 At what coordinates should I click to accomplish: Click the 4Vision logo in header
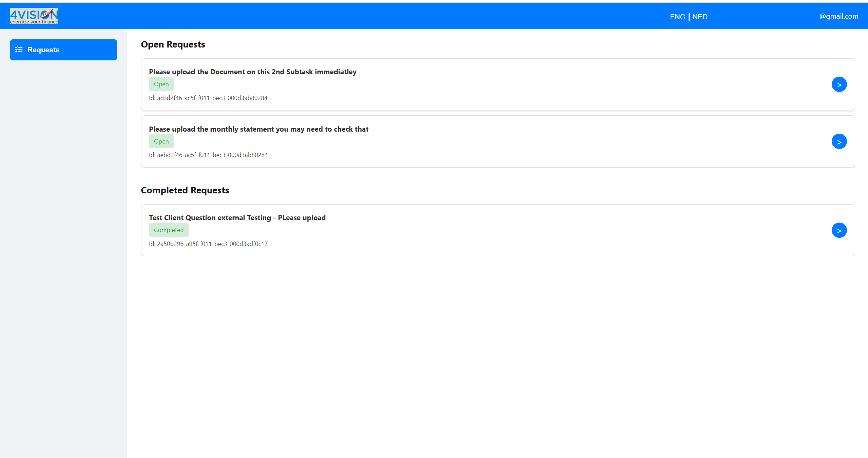(34, 16)
